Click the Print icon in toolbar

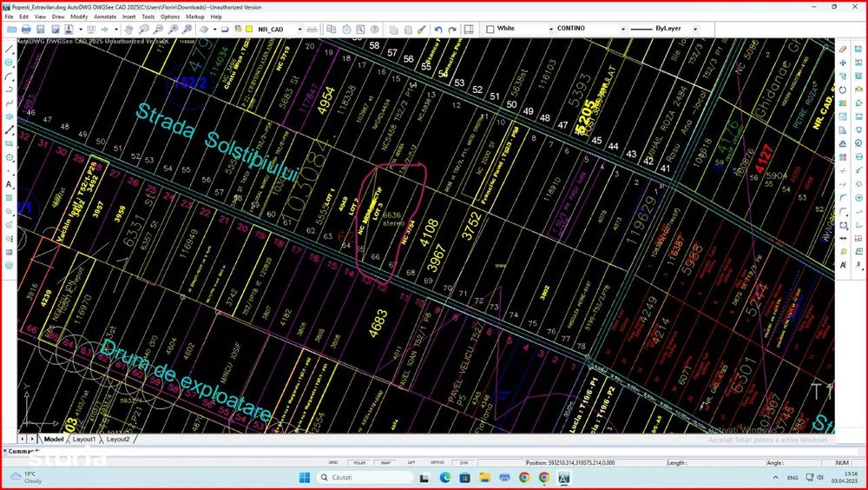click(26, 29)
